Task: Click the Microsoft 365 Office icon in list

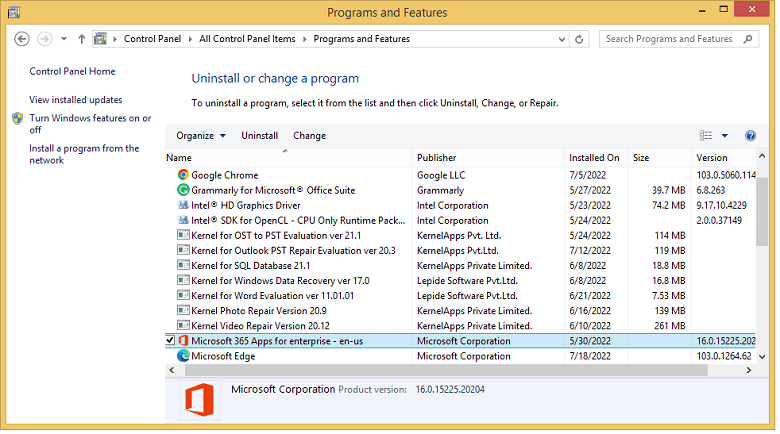Action: point(183,340)
